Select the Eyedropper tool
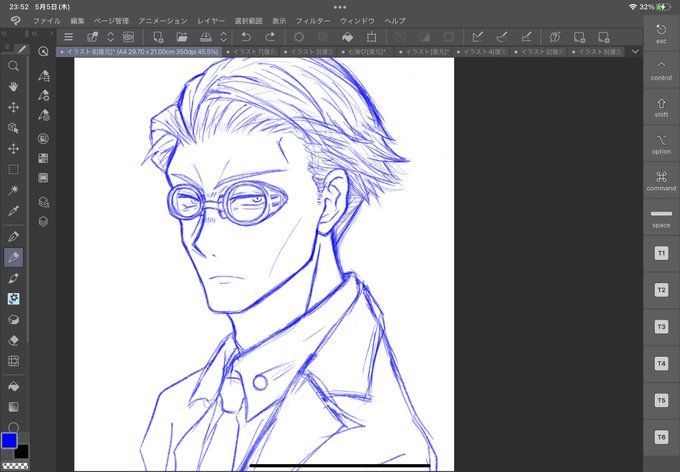This screenshot has width=680, height=472. tap(13, 211)
